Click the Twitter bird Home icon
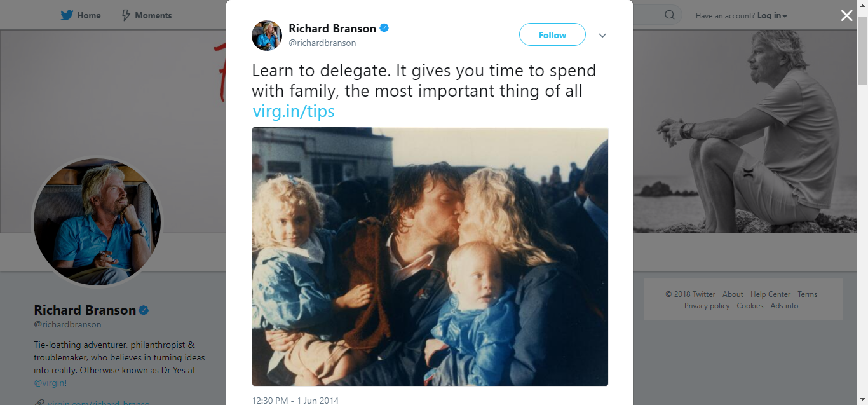The image size is (868, 405). coord(67,15)
